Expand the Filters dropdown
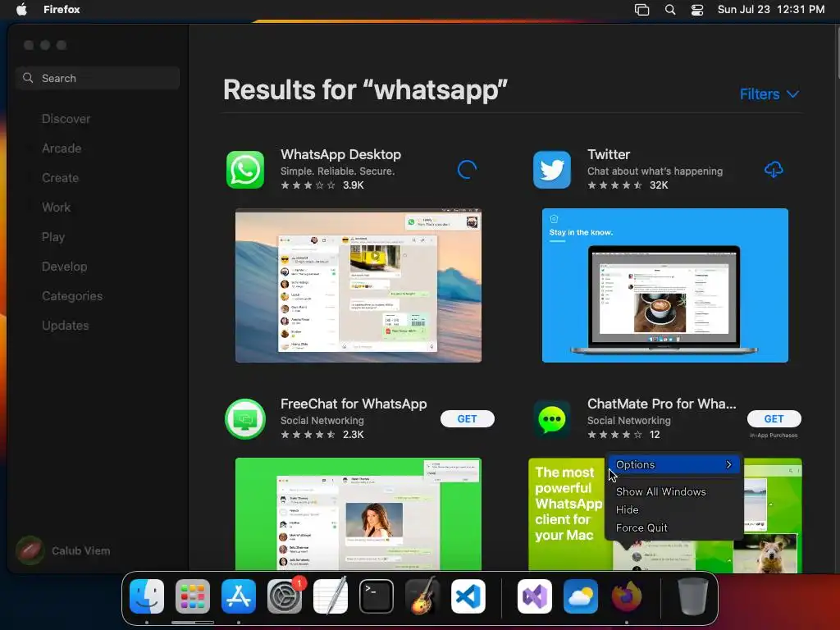The width and height of the screenshot is (840, 630). pyautogui.click(x=769, y=94)
